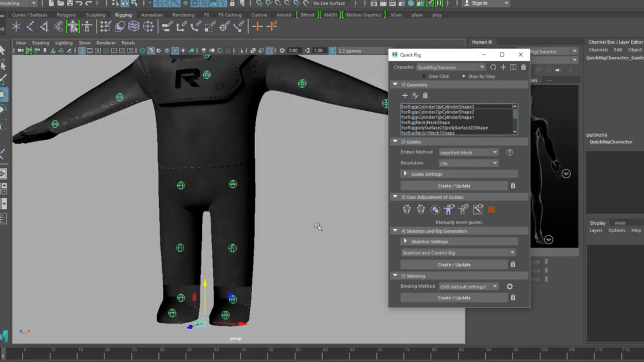The height and width of the screenshot is (362, 644).
Task: Click Create / Update under Guides
Action: click(x=454, y=186)
